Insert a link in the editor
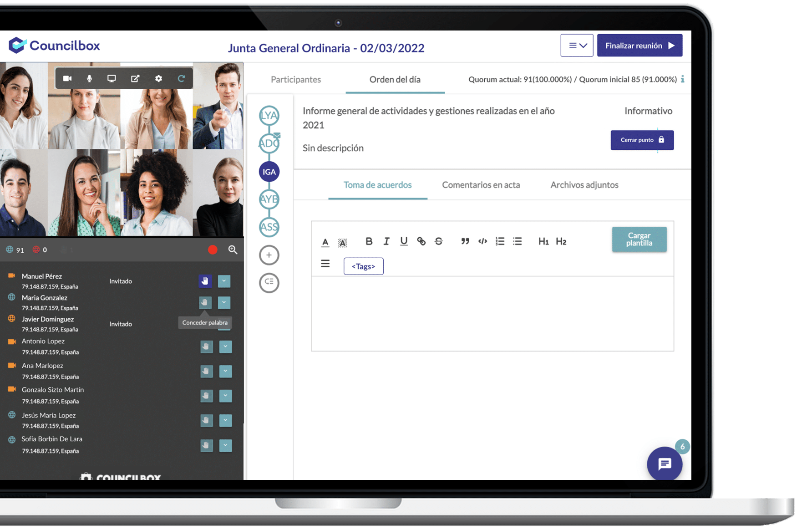 coord(421,241)
